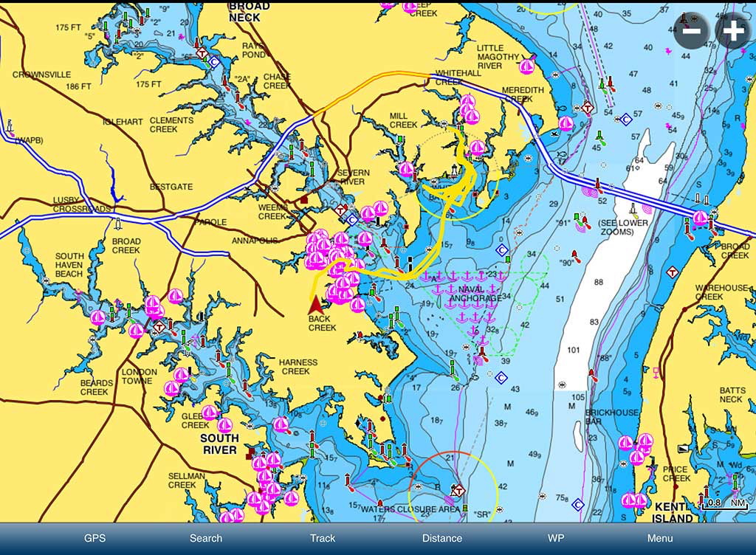This screenshot has width=756, height=555.
Task: Select the Annapolis place label
Action: point(254,241)
